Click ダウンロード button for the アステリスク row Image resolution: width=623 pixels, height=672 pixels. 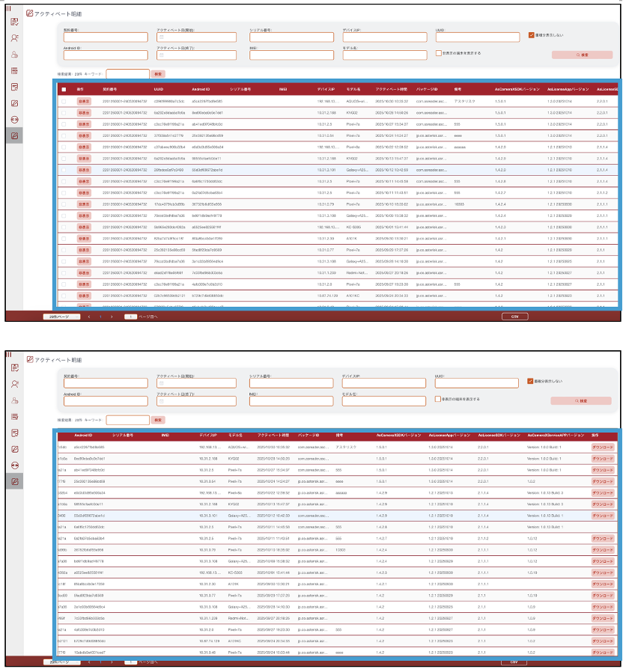tap(603, 446)
